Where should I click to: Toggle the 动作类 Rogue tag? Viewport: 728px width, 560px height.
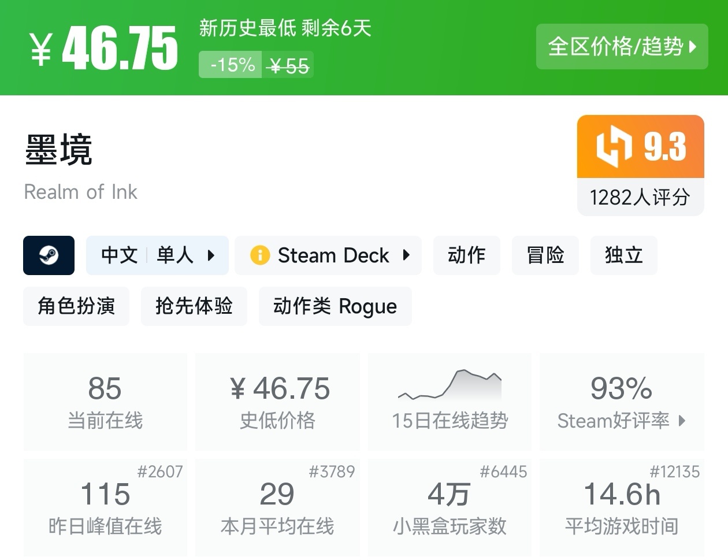pyautogui.click(x=335, y=306)
